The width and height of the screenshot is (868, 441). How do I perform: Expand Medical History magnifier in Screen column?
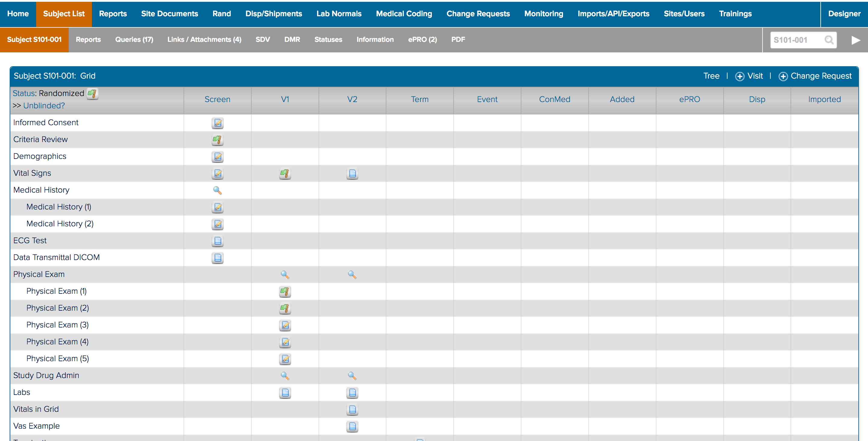[217, 191]
